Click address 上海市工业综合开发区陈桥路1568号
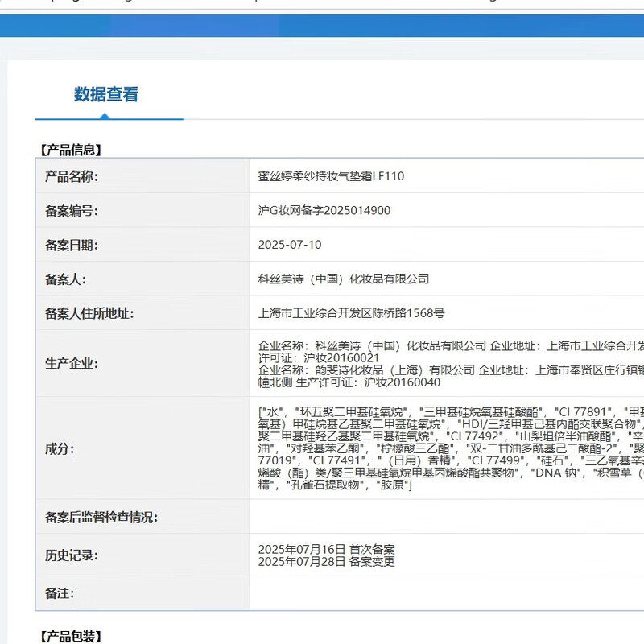The width and height of the screenshot is (644, 644). pyautogui.click(x=351, y=313)
